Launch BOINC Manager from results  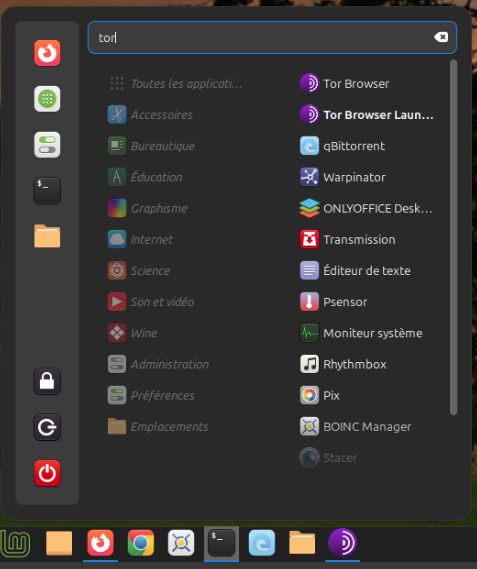(x=355, y=427)
